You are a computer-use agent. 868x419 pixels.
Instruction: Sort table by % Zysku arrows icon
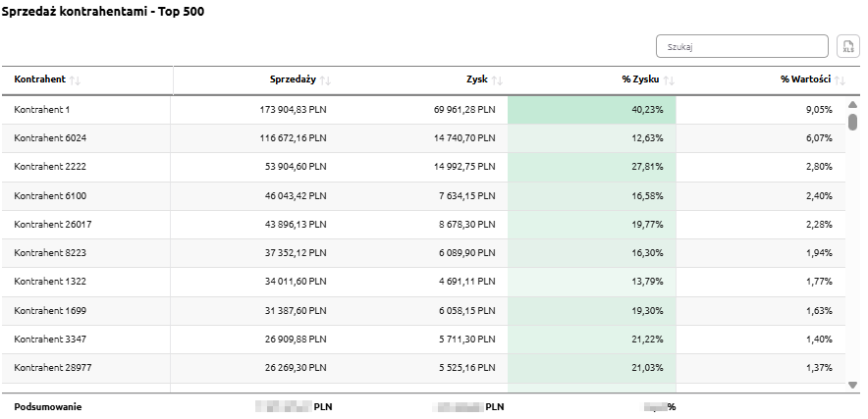click(x=669, y=80)
